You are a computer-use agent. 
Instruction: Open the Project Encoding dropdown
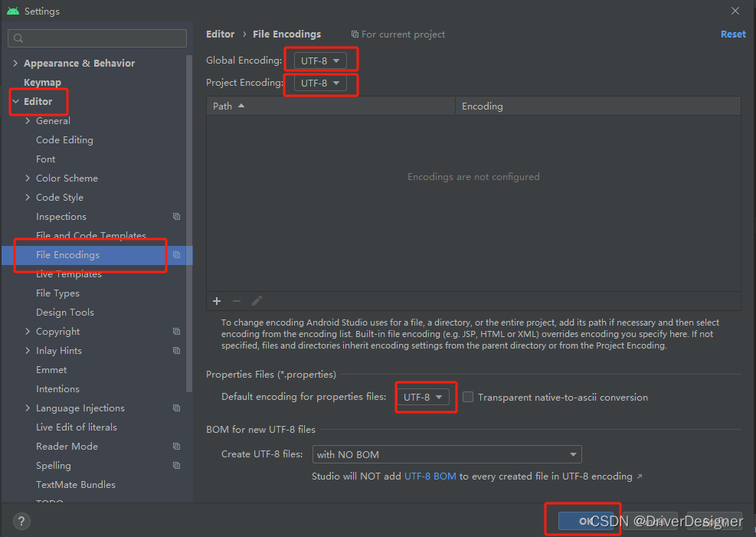(320, 83)
